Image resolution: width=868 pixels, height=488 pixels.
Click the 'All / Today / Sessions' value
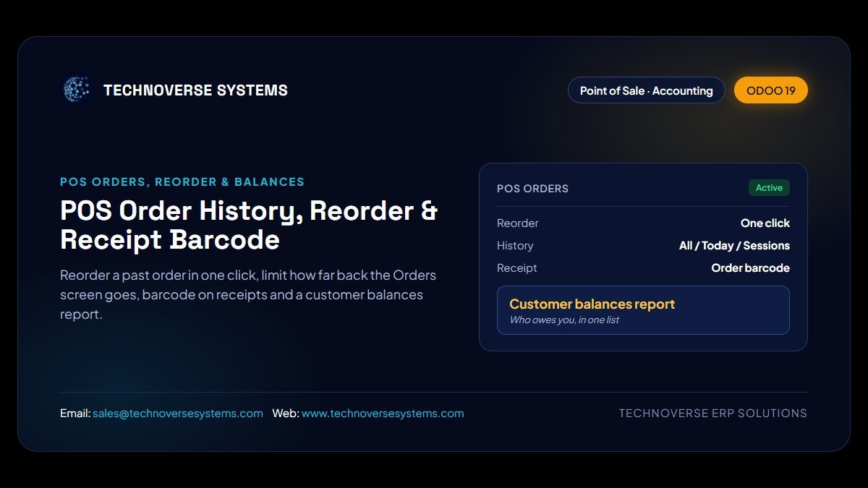[x=734, y=246]
